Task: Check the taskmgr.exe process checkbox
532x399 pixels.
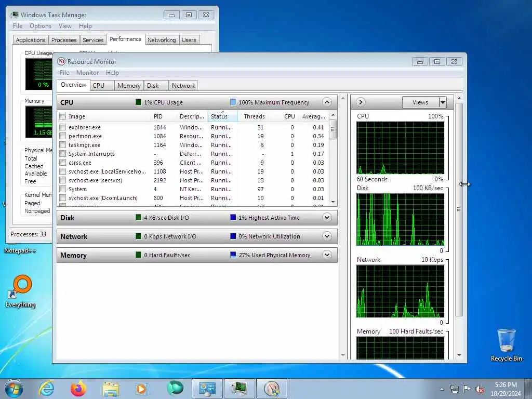Action: point(63,145)
